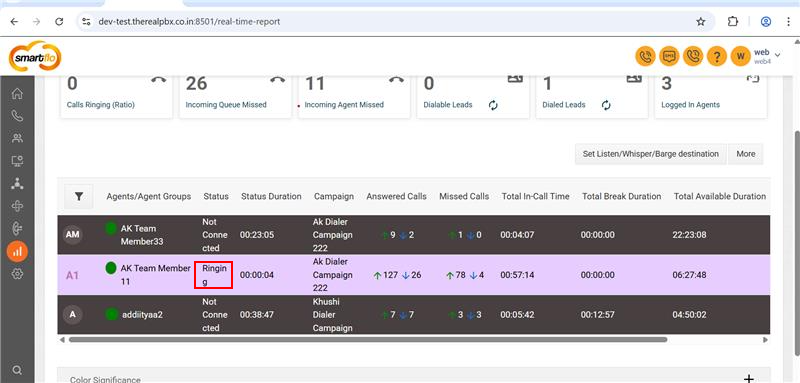
Task: Click the 00:23:05 status duration
Action: coord(257,235)
